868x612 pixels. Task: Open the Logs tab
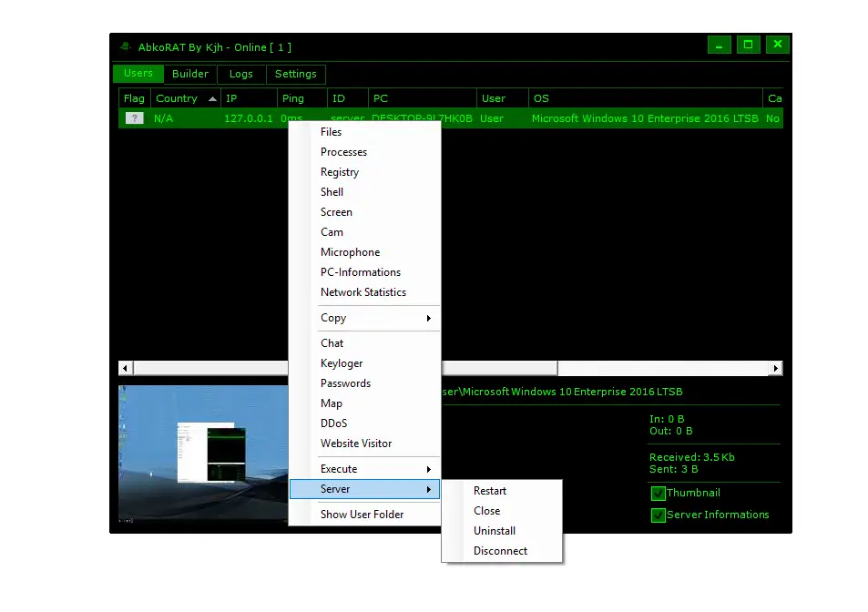240,74
